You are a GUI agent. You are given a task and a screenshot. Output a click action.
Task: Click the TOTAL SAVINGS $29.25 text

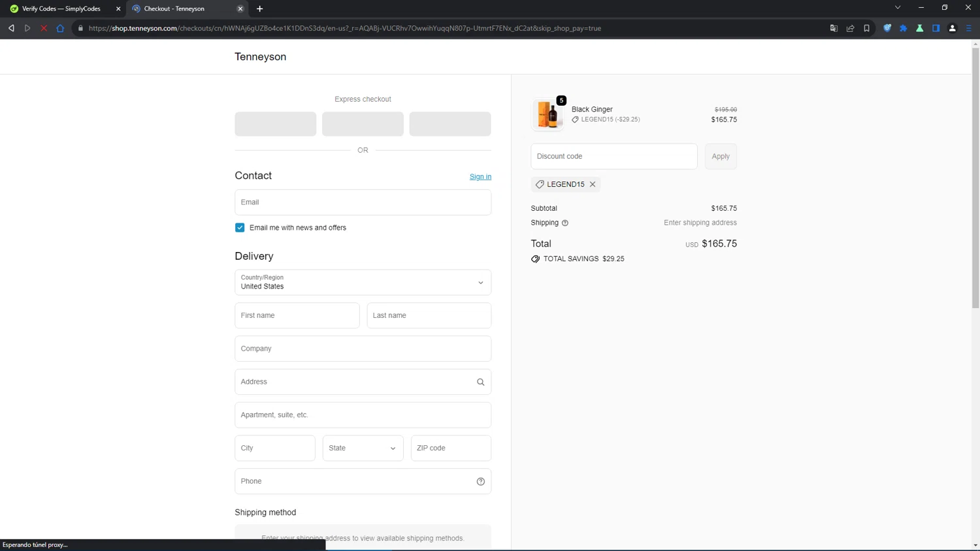(583, 259)
